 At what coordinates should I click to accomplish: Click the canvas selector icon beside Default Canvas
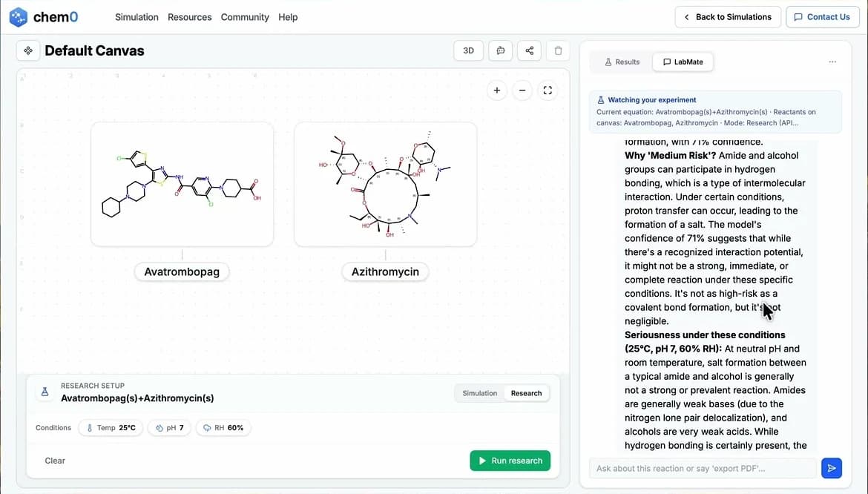pos(27,51)
